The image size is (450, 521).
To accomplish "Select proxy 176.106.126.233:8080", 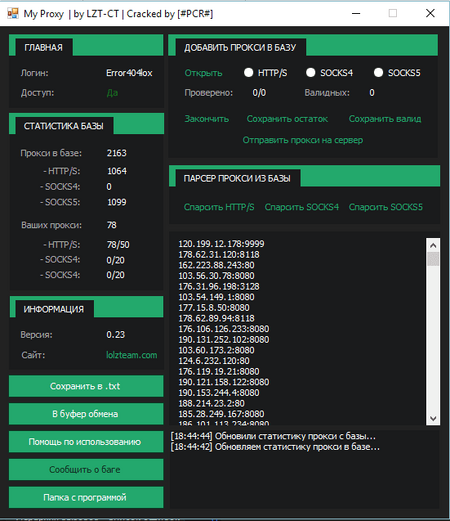I will click(224, 329).
